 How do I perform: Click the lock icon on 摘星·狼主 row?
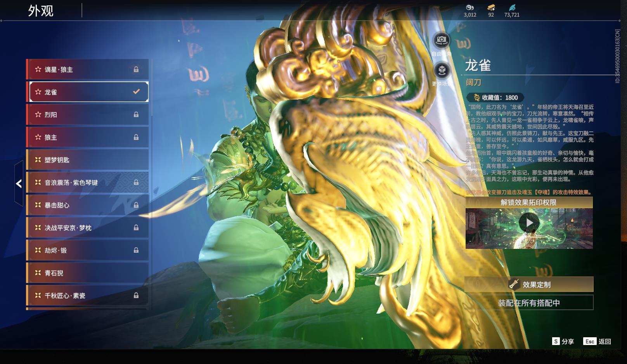pos(136,69)
